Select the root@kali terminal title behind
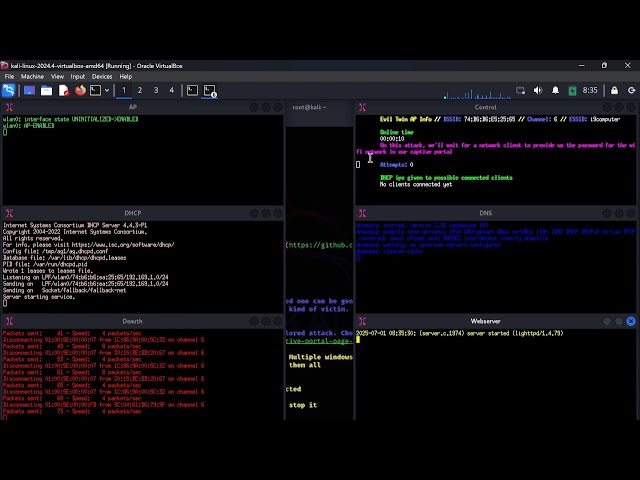 pos(309,107)
